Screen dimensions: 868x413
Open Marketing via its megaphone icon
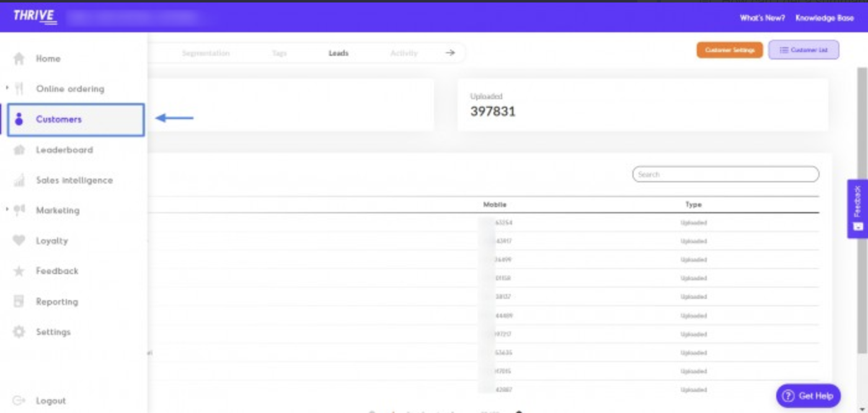click(x=19, y=210)
